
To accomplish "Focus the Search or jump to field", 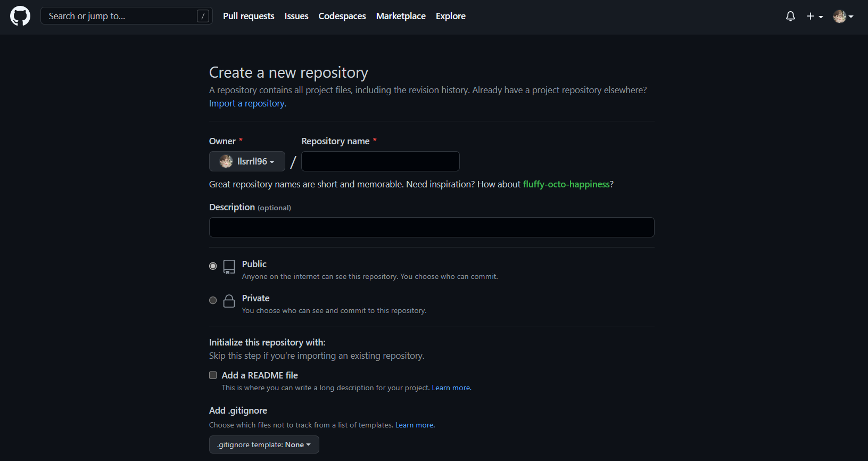I will point(127,16).
